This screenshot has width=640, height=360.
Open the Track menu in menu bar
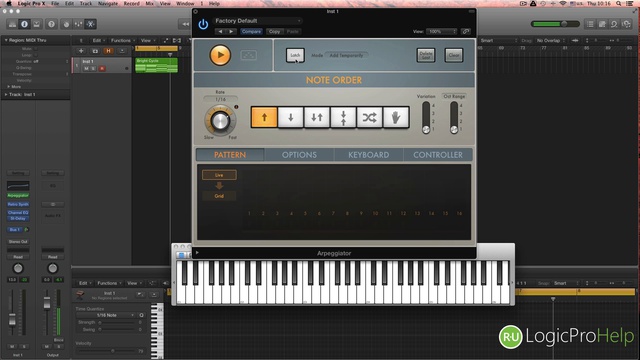point(86,3)
